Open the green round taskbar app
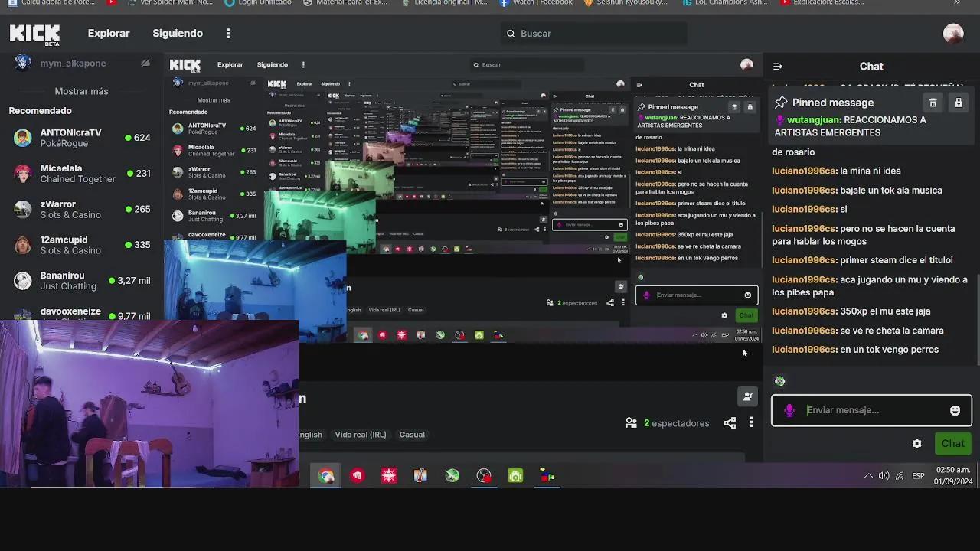 (452, 476)
